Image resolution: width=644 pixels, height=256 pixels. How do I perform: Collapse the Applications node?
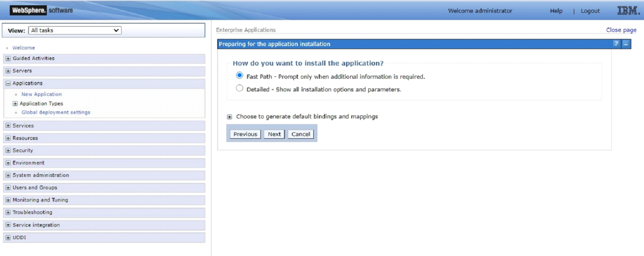point(8,83)
